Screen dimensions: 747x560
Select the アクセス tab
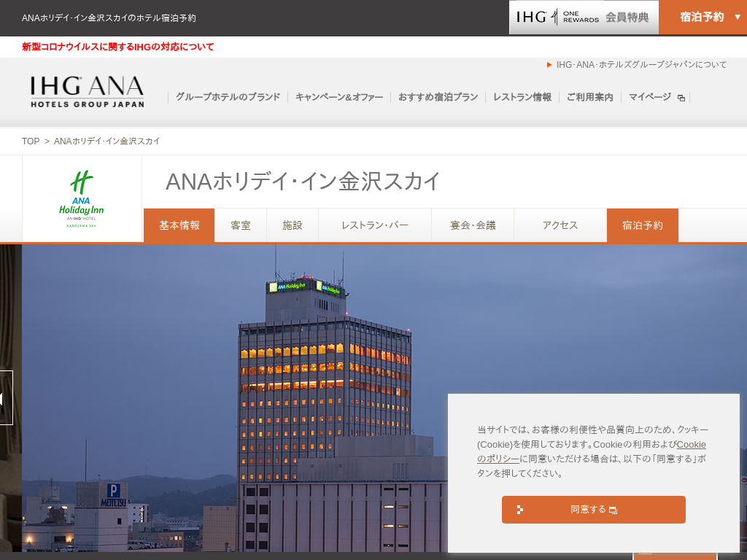click(560, 225)
